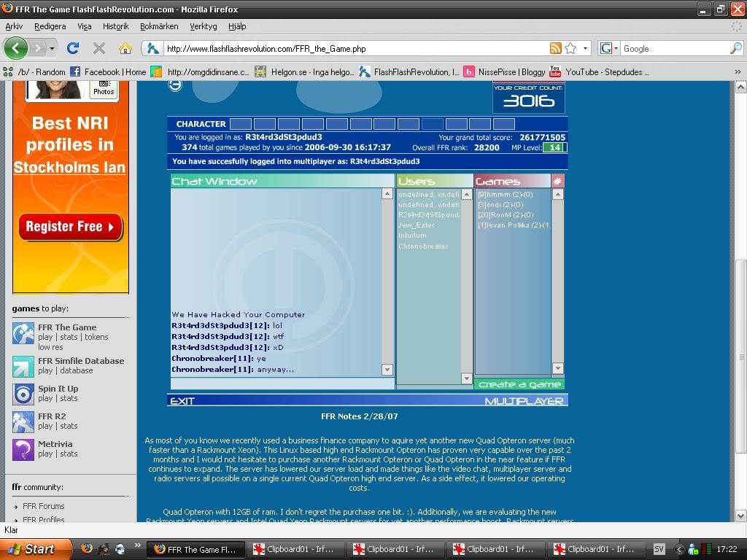Open the Google search engine dropdown
This screenshot has height=560, width=747.
[609, 48]
